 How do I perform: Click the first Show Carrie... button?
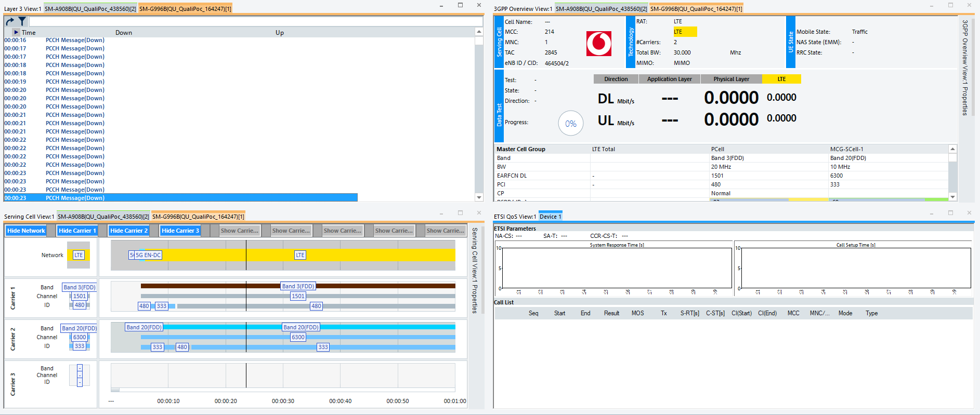point(239,231)
